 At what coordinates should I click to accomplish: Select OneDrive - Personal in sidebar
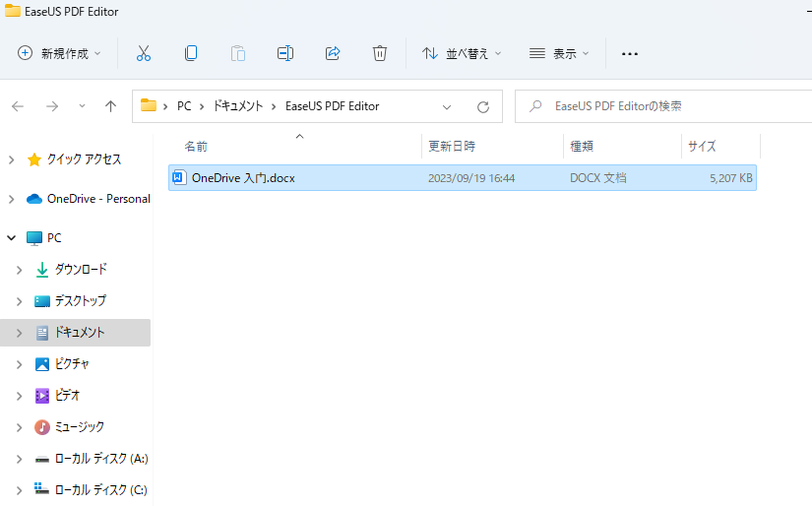97,198
